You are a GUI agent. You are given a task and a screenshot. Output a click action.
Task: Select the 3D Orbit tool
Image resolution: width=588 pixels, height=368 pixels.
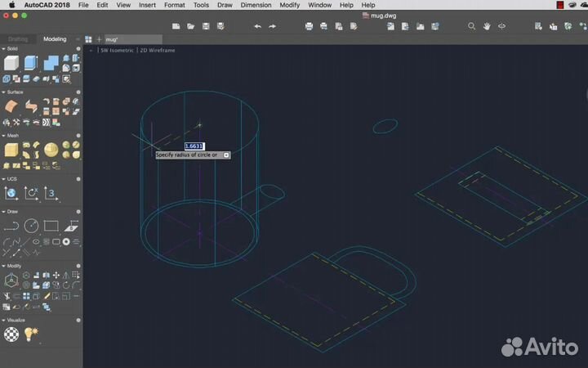pos(501,26)
